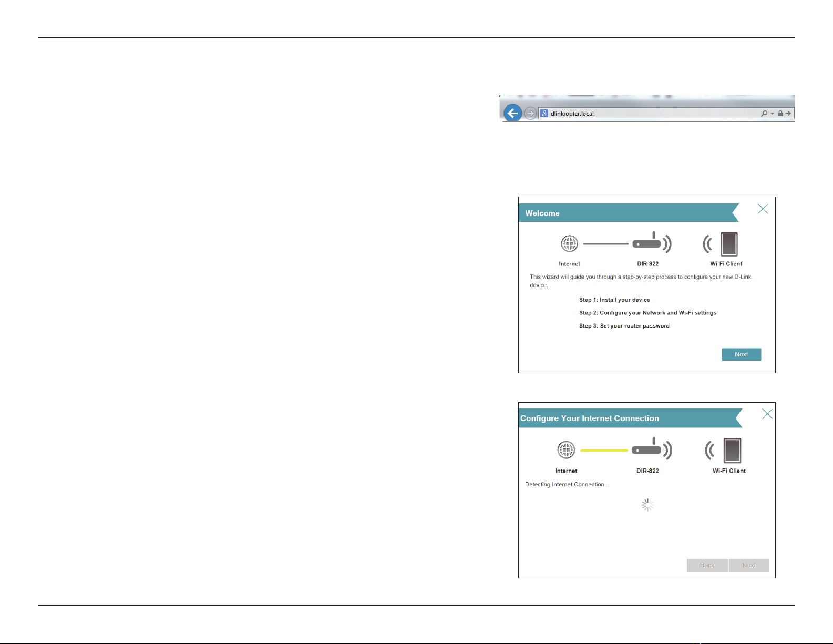Close the Configure Your Internet Connection dialog
Viewport: 833px width, 644px height.
point(767,414)
